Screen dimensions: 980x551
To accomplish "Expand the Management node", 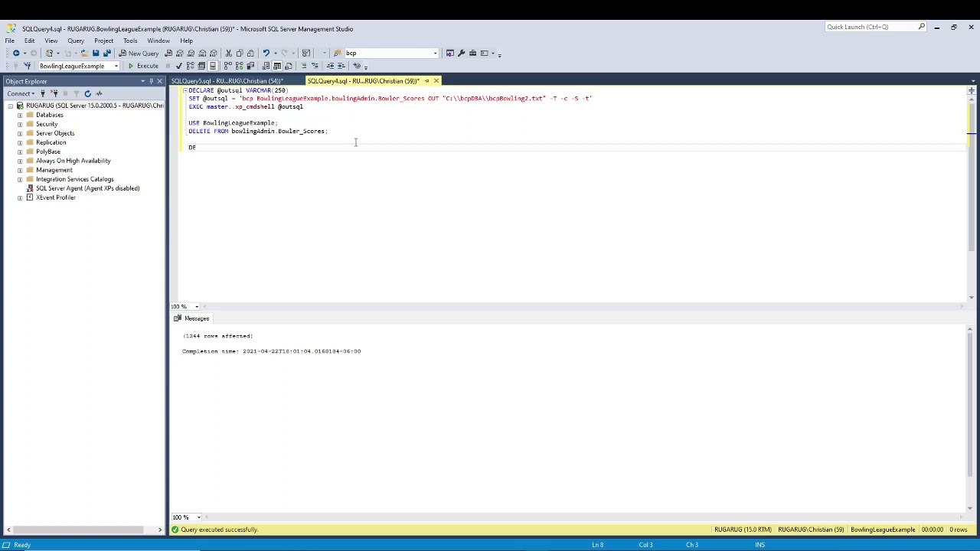I will [20, 170].
